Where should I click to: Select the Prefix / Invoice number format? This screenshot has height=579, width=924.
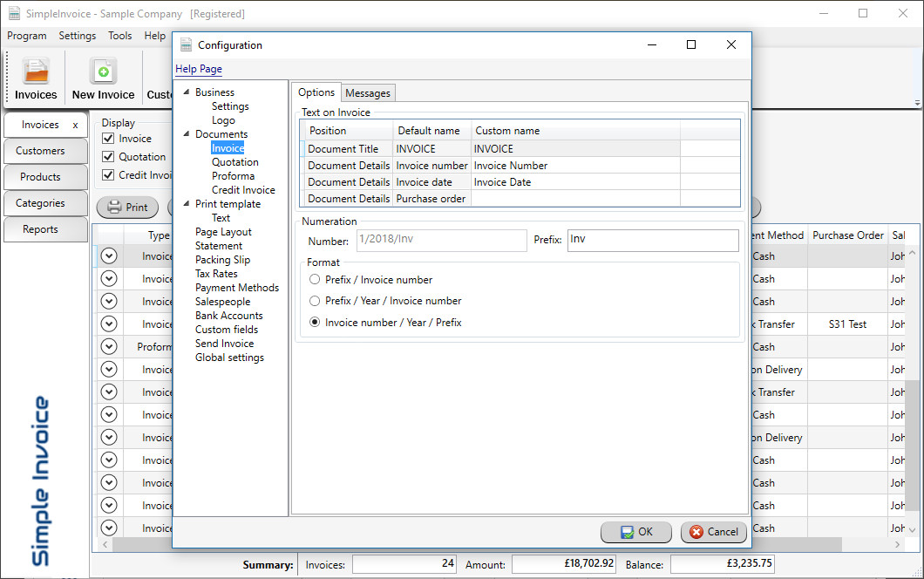pyautogui.click(x=316, y=280)
